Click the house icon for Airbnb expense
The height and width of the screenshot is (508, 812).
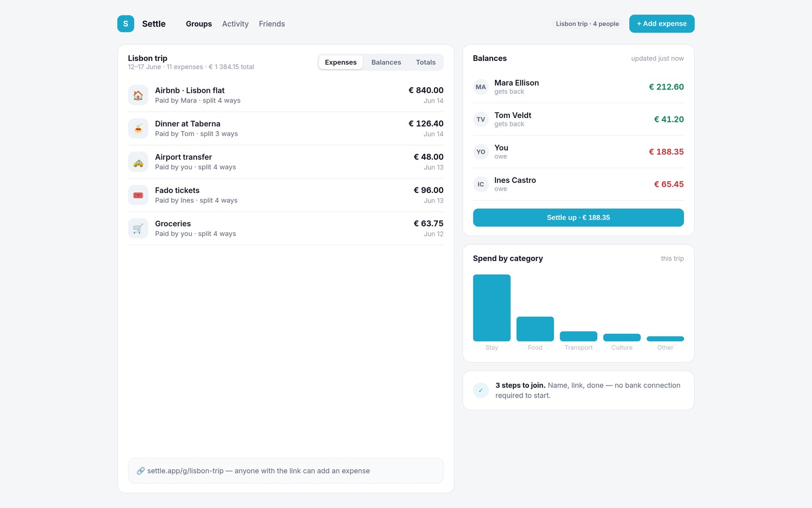coord(138,95)
